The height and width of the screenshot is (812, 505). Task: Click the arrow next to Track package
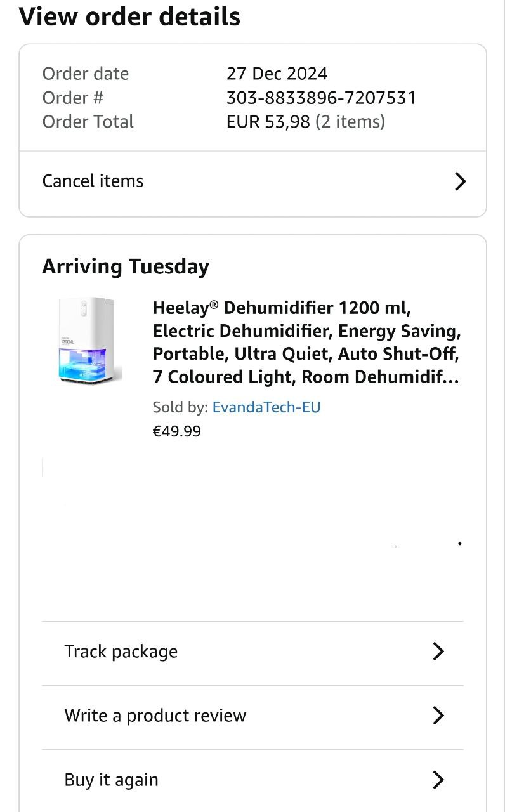pyautogui.click(x=438, y=652)
